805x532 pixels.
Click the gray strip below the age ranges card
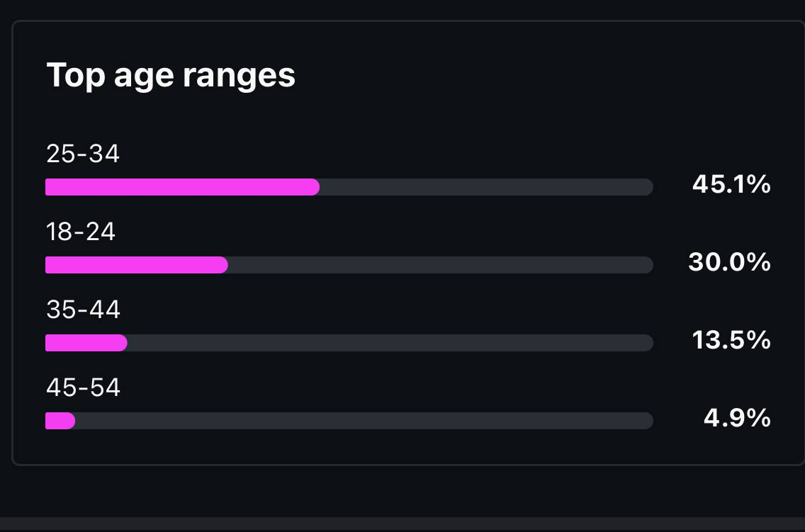(402, 524)
